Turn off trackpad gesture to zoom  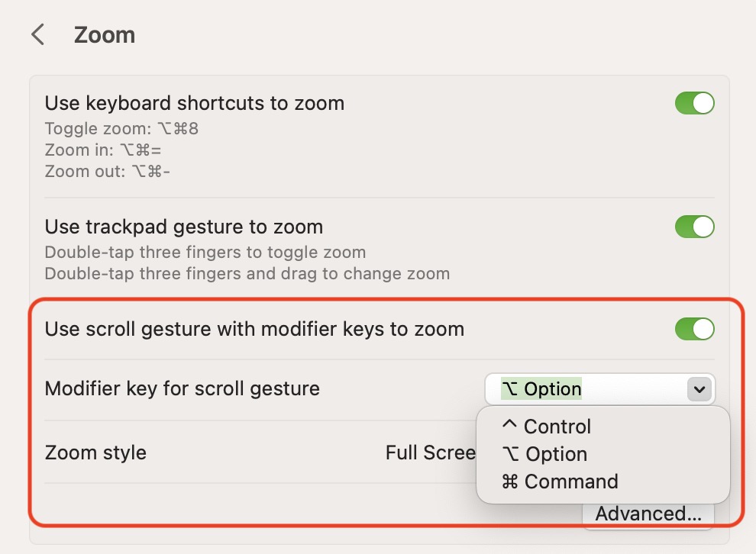(x=694, y=227)
